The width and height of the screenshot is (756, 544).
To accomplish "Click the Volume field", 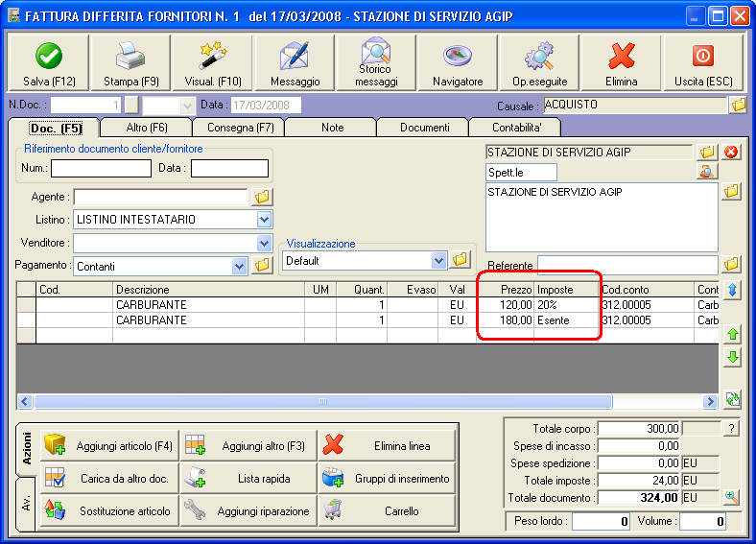I will point(702,521).
